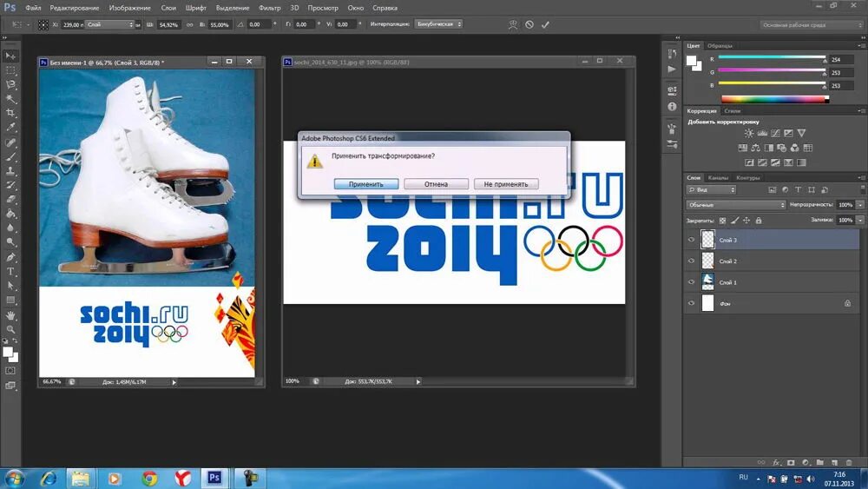
Task: Hide layer Слой 2
Action: tap(691, 261)
